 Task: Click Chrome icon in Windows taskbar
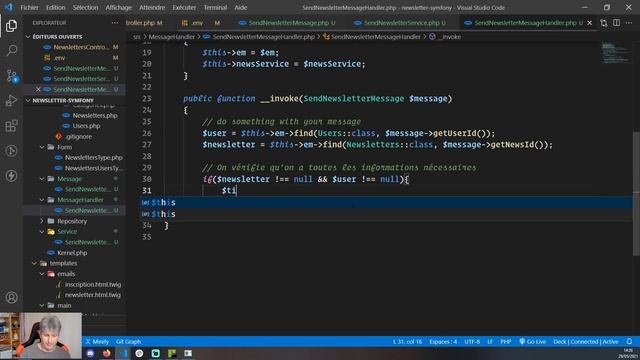coord(139,353)
